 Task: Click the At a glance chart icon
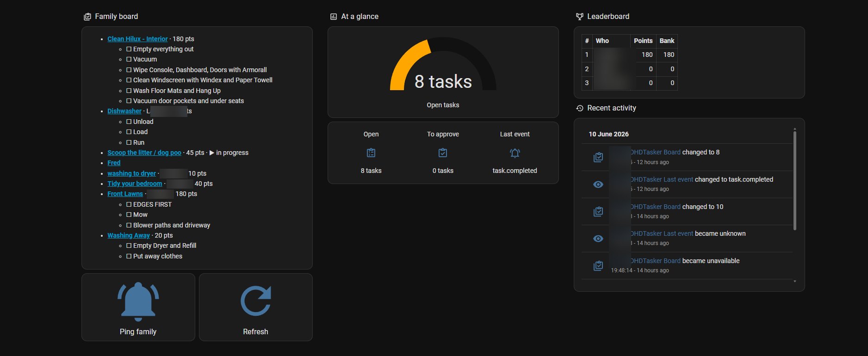click(x=334, y=17)
